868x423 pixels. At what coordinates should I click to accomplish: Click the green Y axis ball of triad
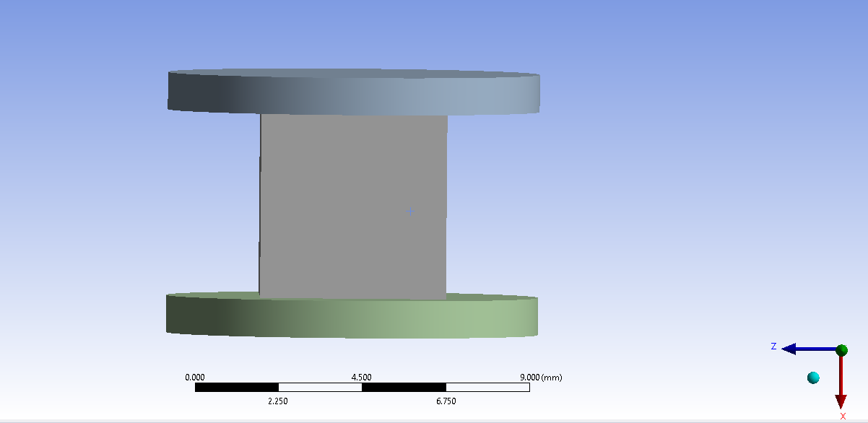point(841,350)
